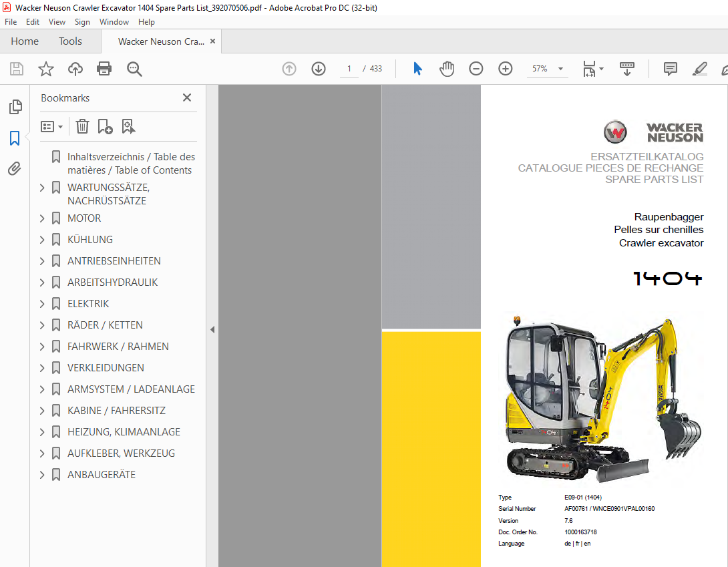Expand the FAHRWERK / RAHMEN bookmark
728x567 pixels.
point(42,347)
